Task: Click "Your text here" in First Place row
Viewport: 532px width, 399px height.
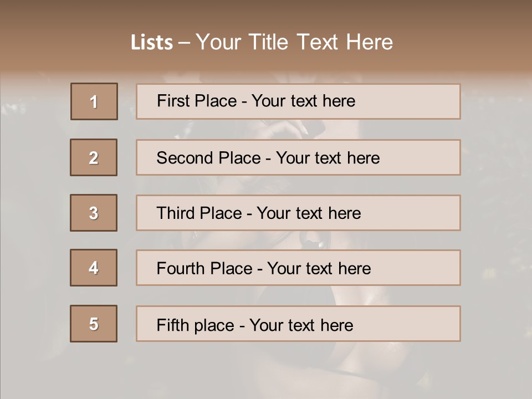Action: tap(303, 101)
